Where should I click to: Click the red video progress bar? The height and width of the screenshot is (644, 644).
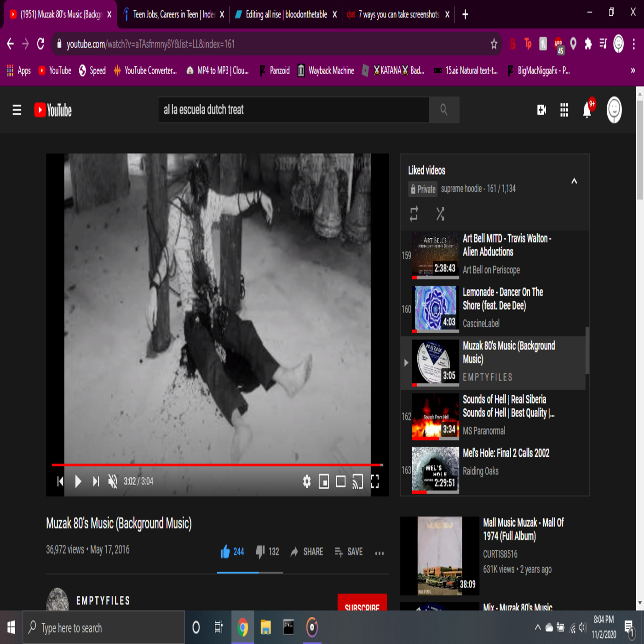click(217, 465)
